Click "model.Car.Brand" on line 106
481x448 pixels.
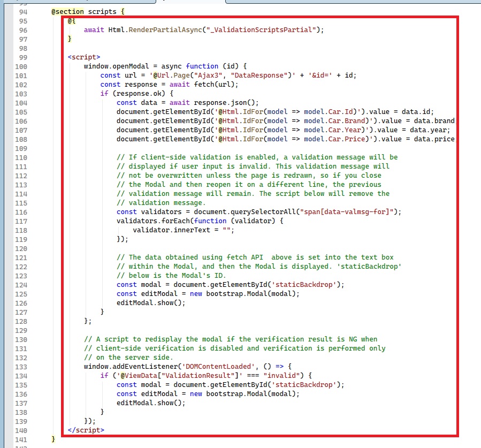click(334, 120)
